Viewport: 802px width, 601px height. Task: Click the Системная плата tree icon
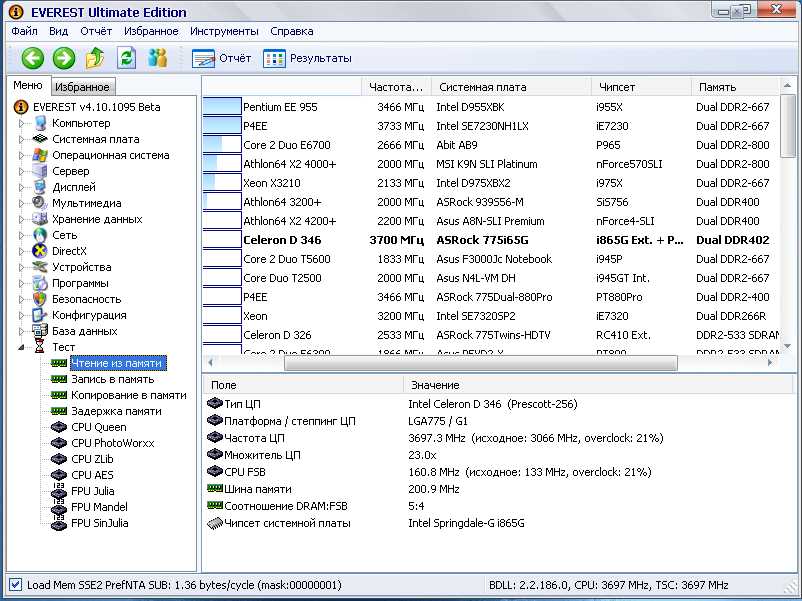click(x=40, y=139)
